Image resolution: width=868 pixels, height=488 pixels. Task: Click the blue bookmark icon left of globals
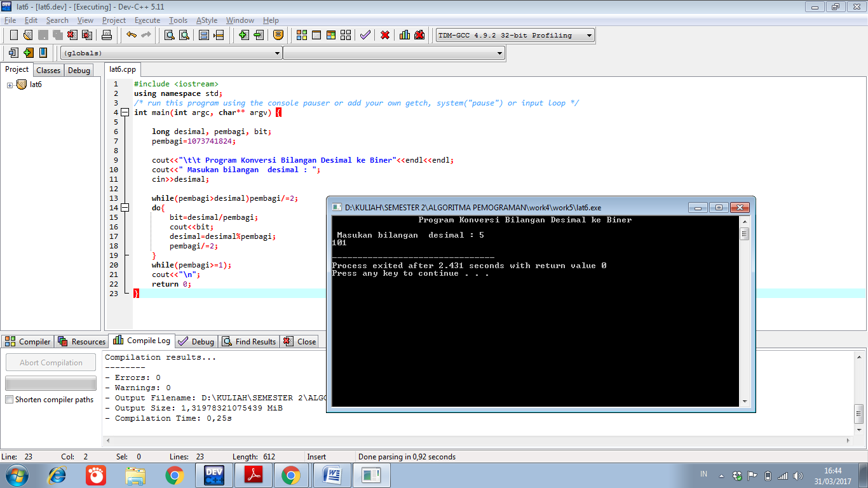tap(43, 53)
